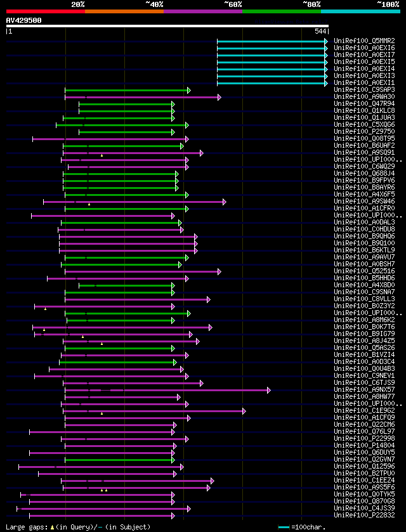Select the purple bar for UniRef100_C4JS39
This screenshot has width=406, height=532.
103,509
